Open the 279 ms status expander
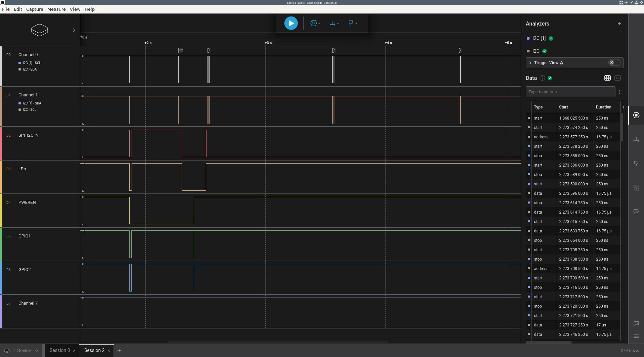 tap(629, 351)
